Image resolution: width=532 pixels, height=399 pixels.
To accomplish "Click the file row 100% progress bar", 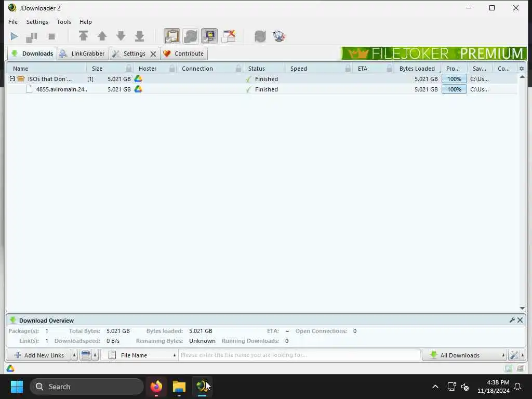I will (x=454, y=89).
